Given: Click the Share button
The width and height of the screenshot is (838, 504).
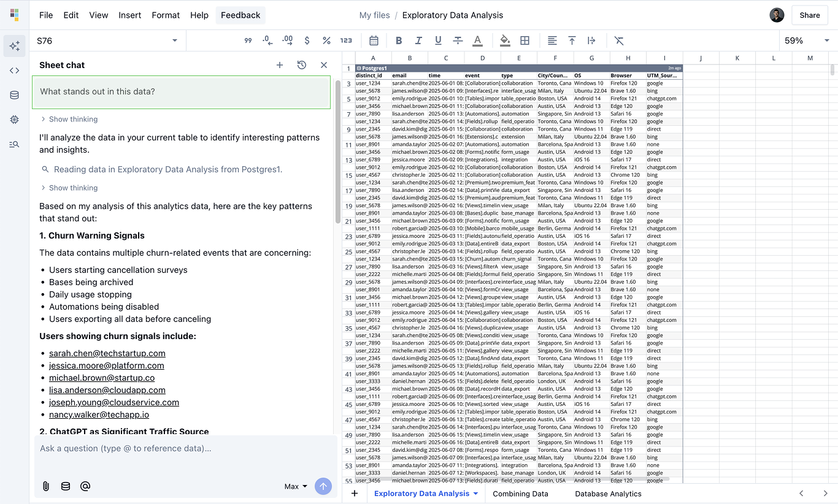Looking at the screenshot, I should (809, 15).
